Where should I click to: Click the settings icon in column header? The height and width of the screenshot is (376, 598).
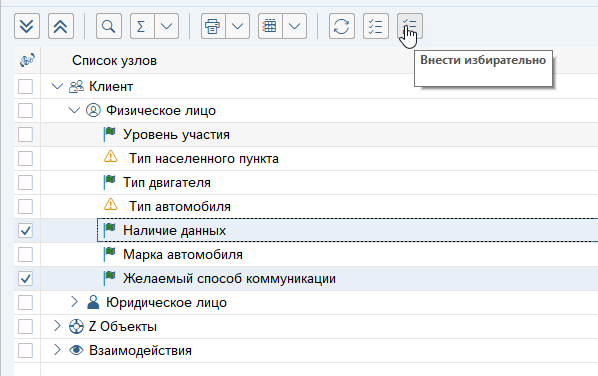click(27, 60)
